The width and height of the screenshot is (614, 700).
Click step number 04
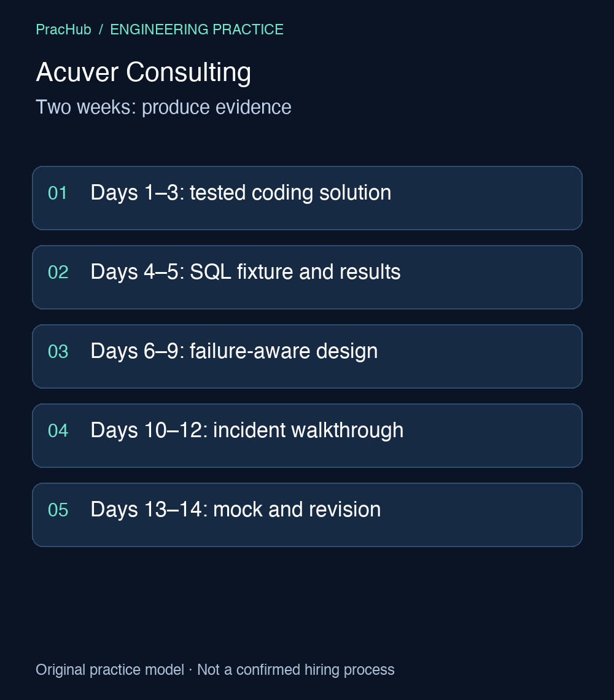(x=58, y=431)
